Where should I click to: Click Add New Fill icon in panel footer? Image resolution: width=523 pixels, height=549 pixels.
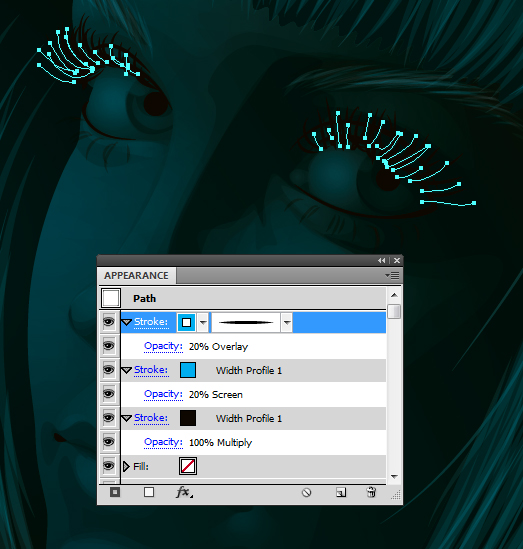click(149, 492)
